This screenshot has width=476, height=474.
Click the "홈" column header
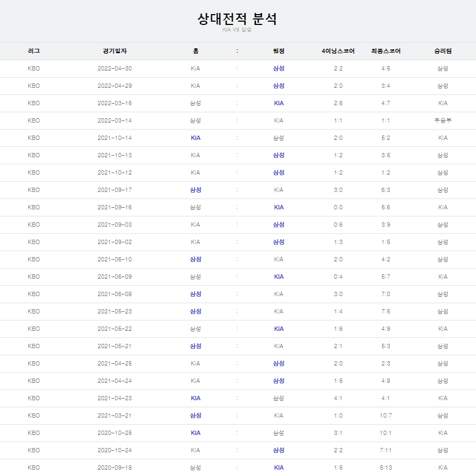point(196,51)
